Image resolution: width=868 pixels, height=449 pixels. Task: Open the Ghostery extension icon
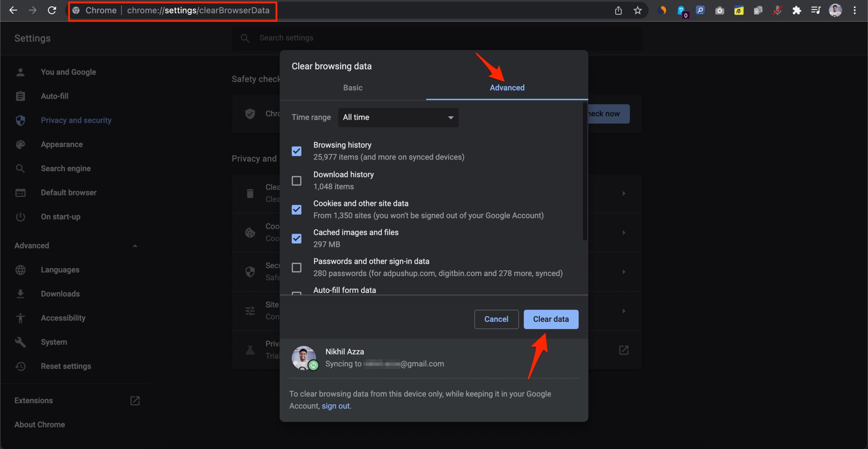click(681, 10)
